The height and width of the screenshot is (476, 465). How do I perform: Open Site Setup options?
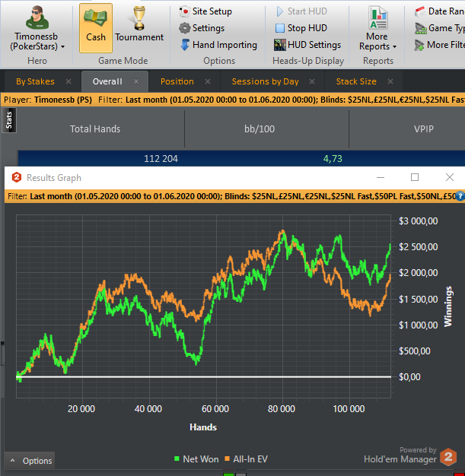coord(205,11)
